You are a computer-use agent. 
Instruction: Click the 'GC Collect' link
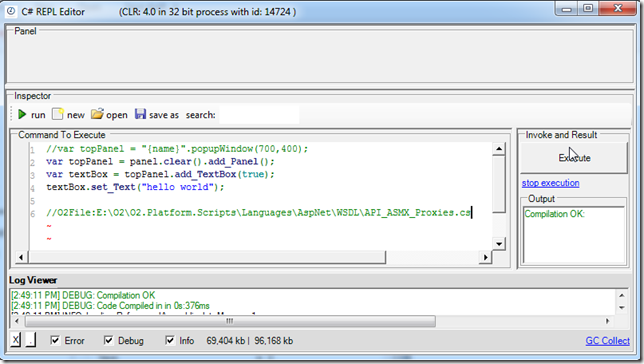coord(607,341)
